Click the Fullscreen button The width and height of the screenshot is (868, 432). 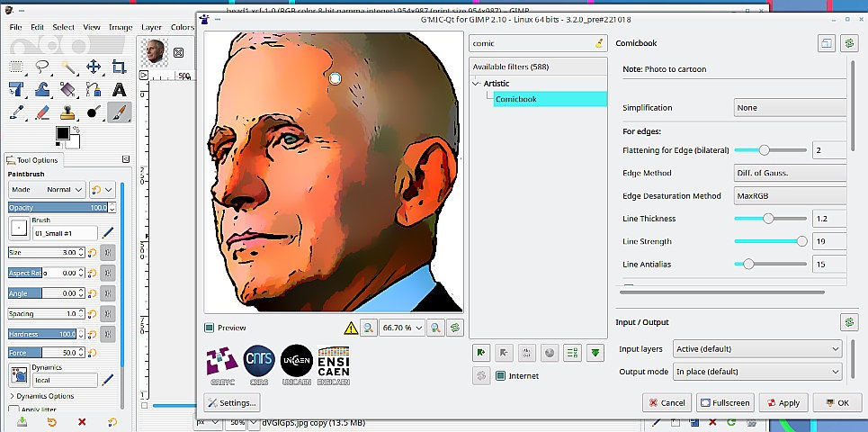click(726, 402)
